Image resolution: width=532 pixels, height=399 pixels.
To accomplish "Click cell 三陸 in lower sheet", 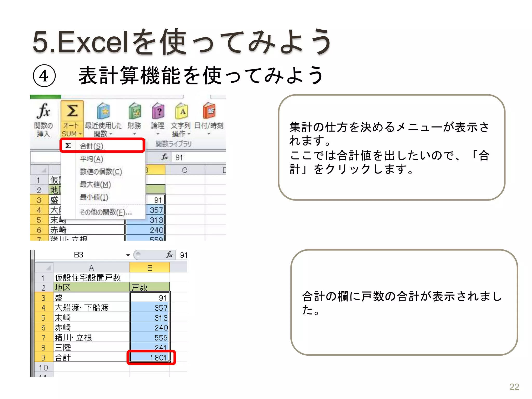I will [91, 347].
